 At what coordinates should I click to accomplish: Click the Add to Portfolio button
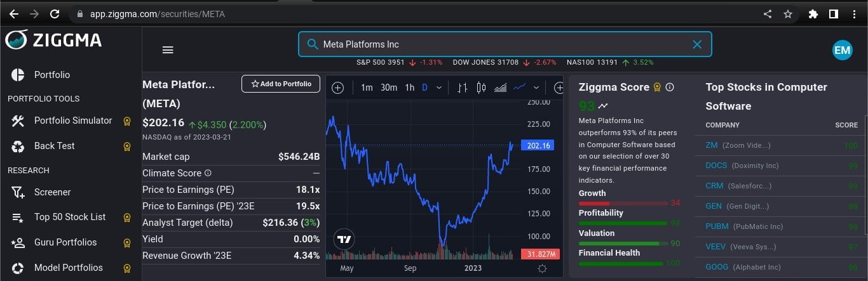[281, 84]
